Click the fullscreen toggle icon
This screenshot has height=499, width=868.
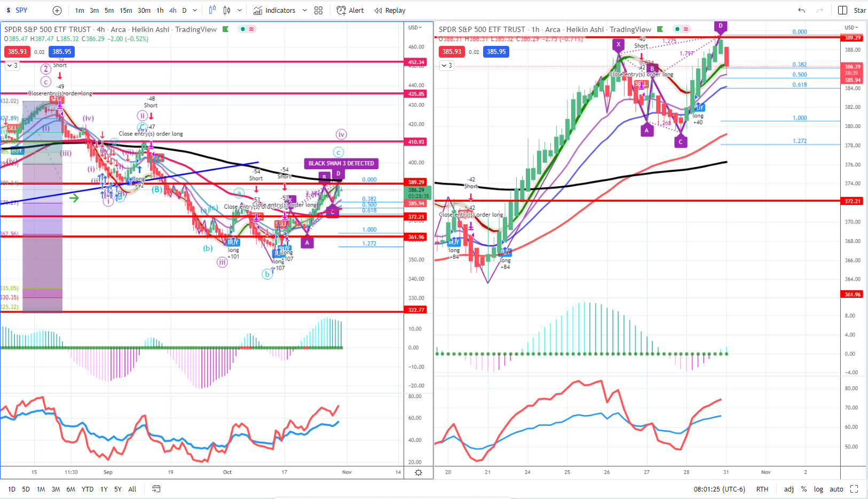854,489
